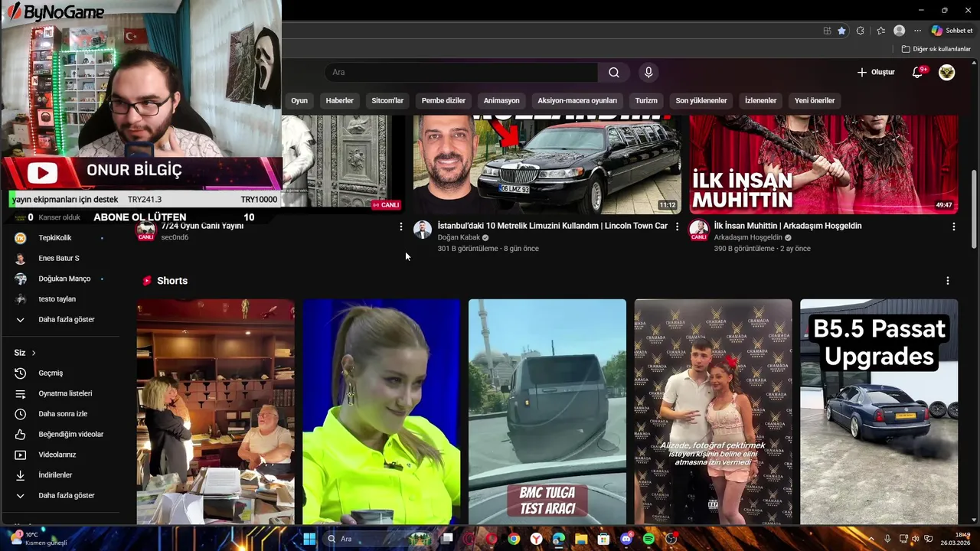Select the Haberler filter chip
Viewport: 980px width, 551px height.
point(340,100)
